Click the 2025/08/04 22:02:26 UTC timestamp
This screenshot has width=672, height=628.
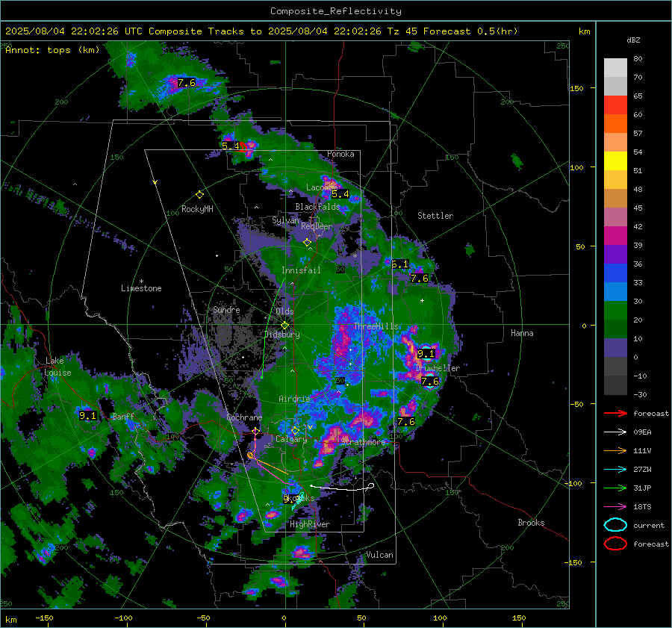point(74,31)
